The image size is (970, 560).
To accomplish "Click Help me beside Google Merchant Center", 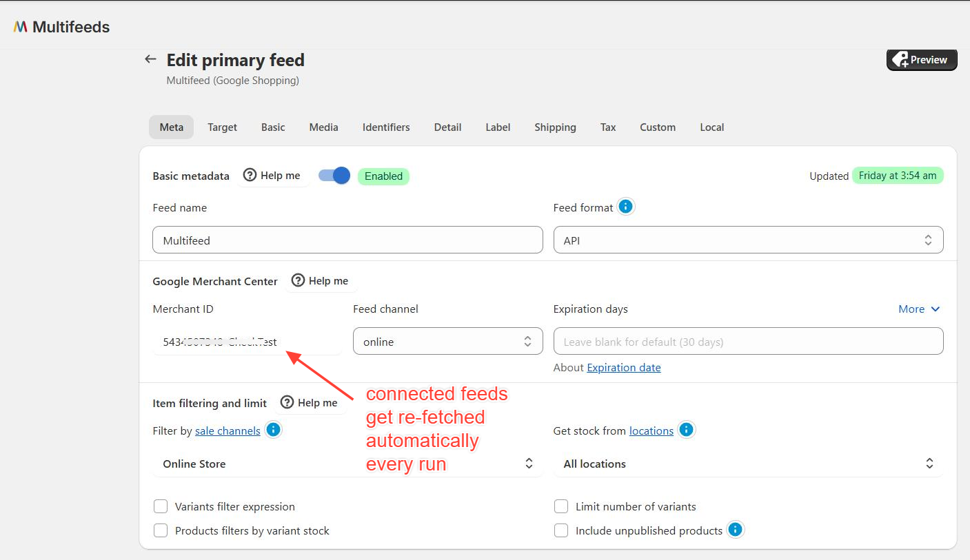I will (x=320, y=281).
